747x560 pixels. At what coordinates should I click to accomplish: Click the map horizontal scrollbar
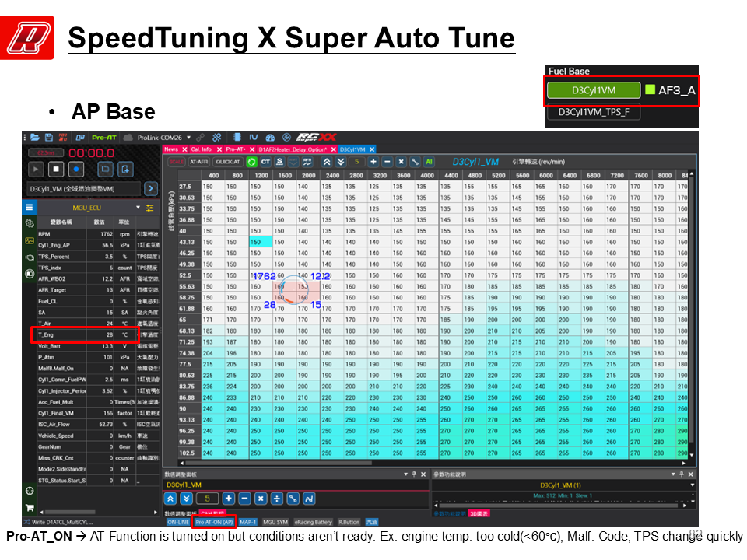pos(279,463)
